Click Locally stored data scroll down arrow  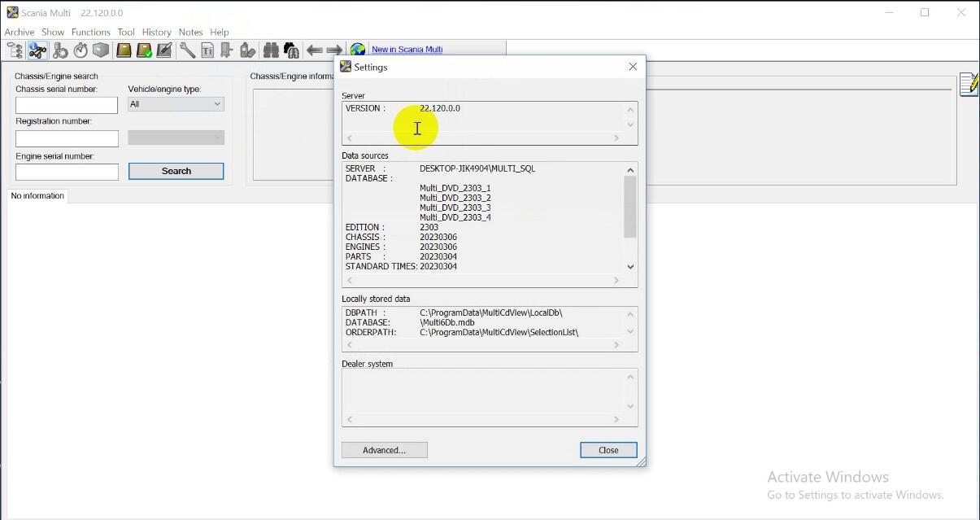(630, 331)
